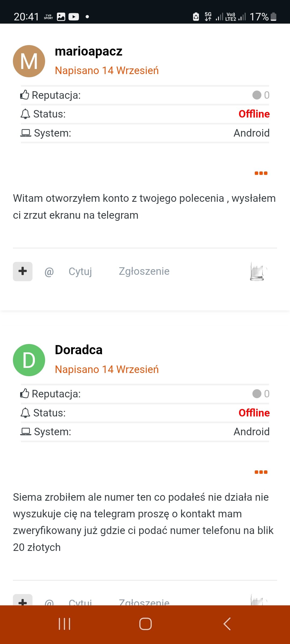Mention marioapacz using the @ icon
Image resolution: width=290 pixels, height=644 pixels.
49,272
